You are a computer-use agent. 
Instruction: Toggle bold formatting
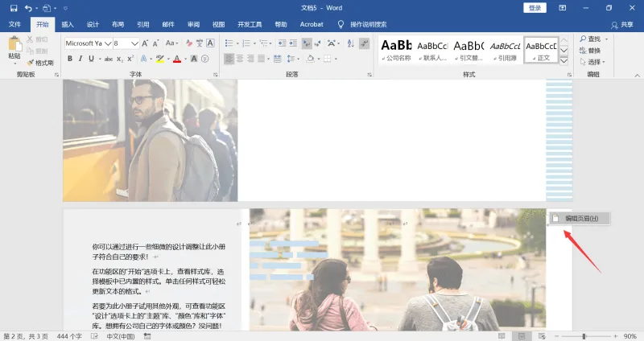tap(70, 59)
